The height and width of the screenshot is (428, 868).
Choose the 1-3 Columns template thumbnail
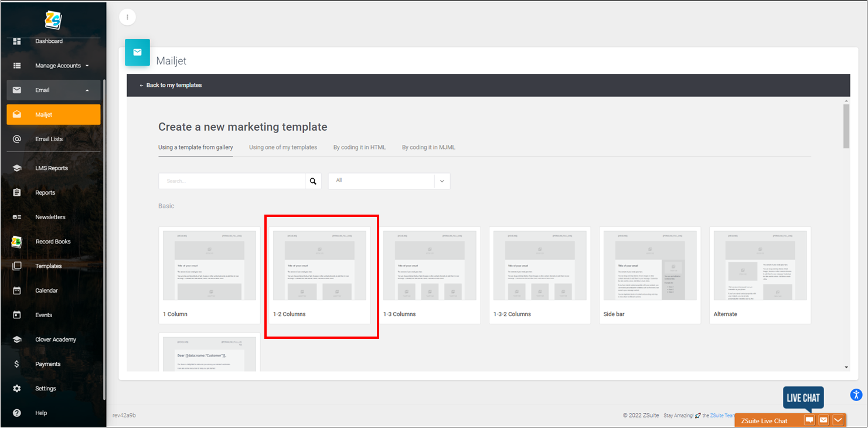click(x=430, y=266)
